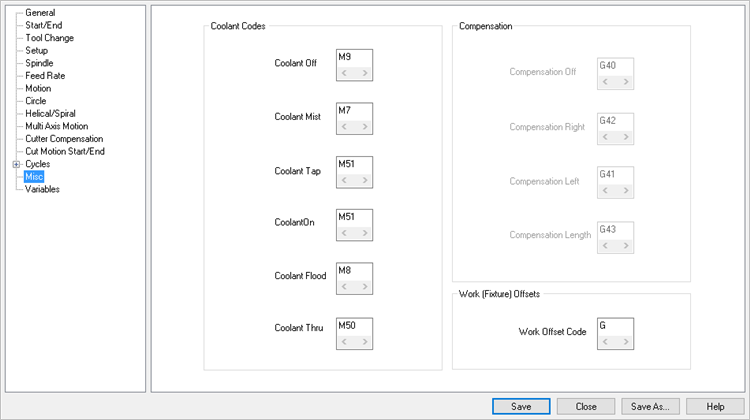Open Spindle settings
750x420 pixels.
pyautogui.click(x=39, y=63)
